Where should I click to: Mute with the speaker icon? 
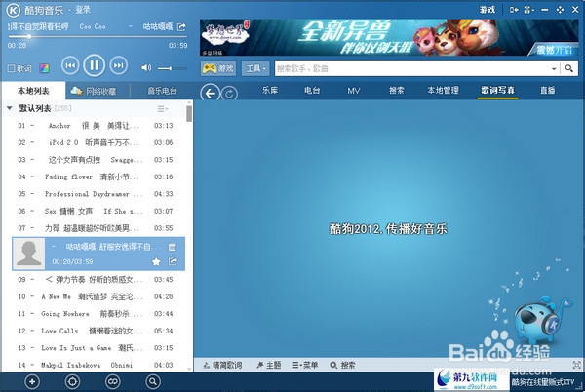click(x=146, y=68)
